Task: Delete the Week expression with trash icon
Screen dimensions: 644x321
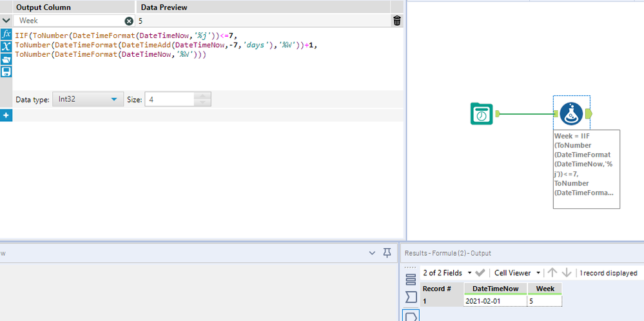Action: [396, 21]
